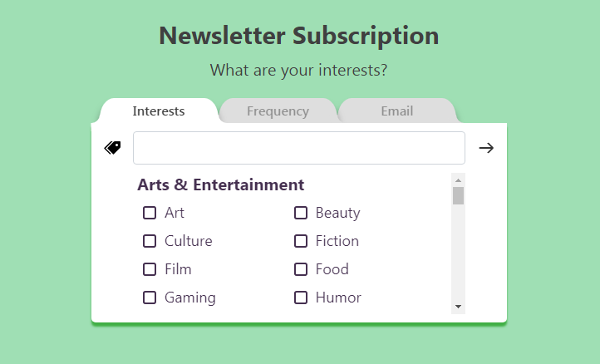Focus the interests text input field

pyautogui.click(x=298, y=148)
